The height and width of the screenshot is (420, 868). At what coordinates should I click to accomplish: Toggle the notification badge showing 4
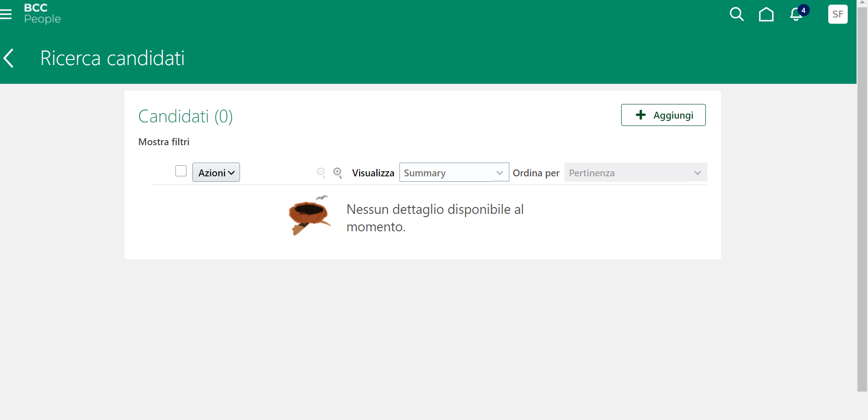pos(802,10)
